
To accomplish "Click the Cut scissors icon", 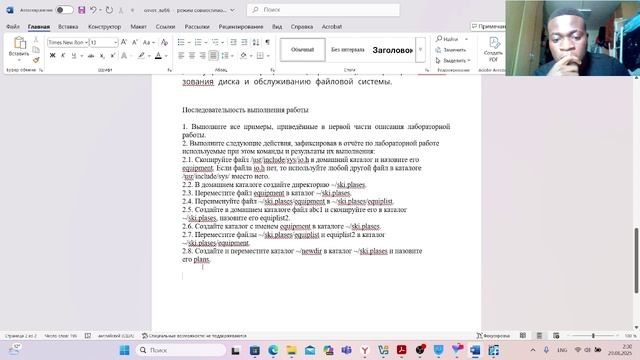I will click(36, 40).
